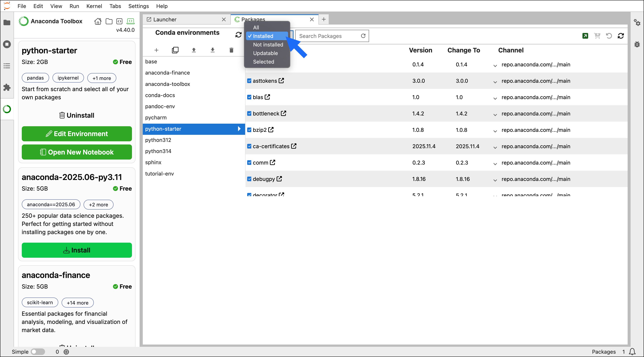Open the Kernel menu
Image resolution: width=644 pixels, height=357 pixels.
coord(94,6)
